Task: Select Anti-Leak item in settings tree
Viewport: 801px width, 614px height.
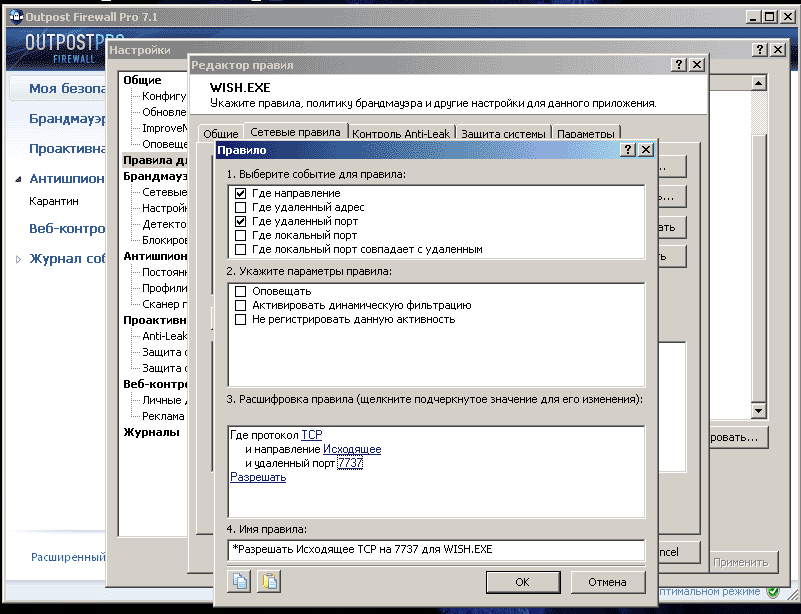Action: [164, 336]
